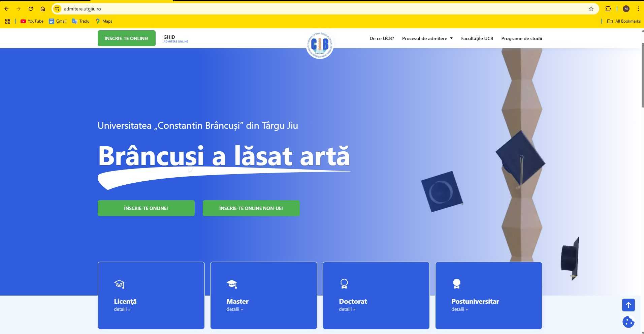
Task: Click the Doctorat medal icon
Action: 344,283
